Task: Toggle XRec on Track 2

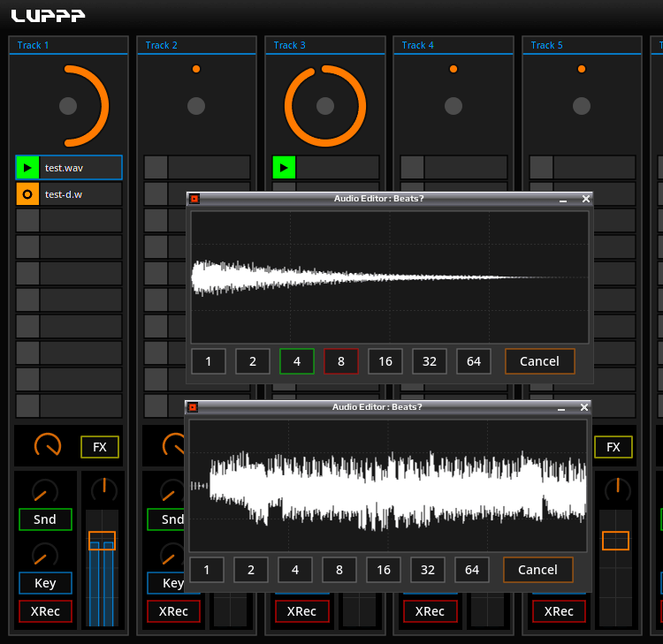Action: tap(173, 611)
